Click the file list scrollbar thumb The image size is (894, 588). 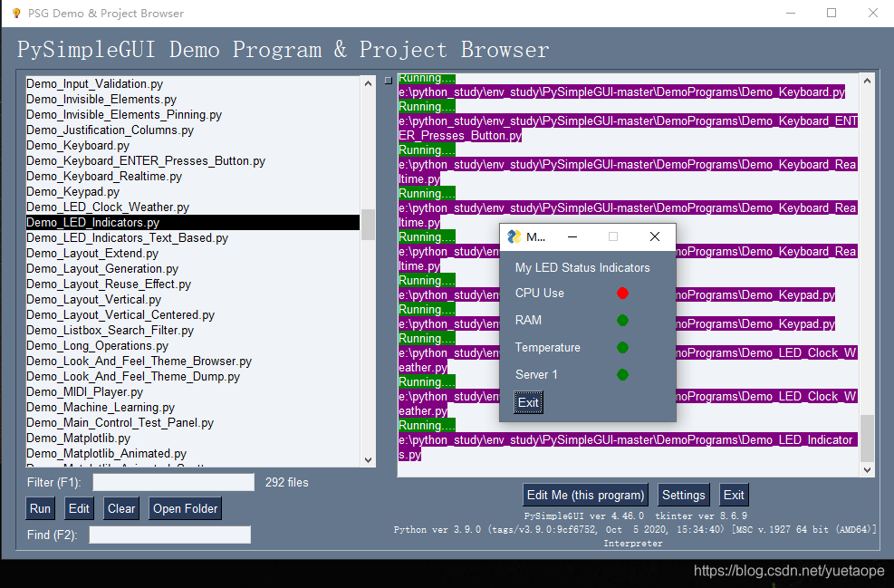coord(369,225)
